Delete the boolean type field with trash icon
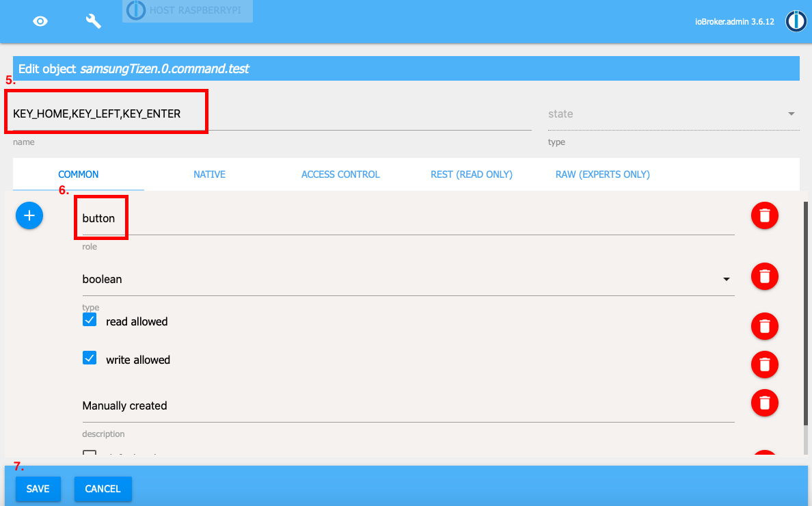This screenshot has width=812, height=506. [x=765, y=276]
